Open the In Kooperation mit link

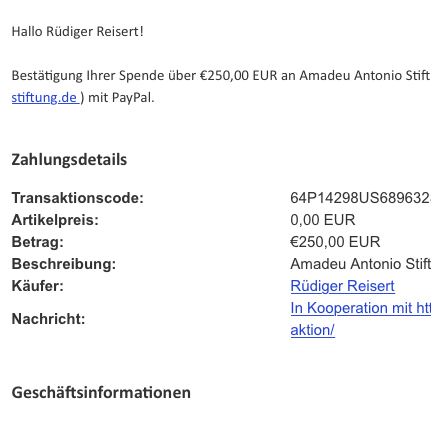click(361, 308)
